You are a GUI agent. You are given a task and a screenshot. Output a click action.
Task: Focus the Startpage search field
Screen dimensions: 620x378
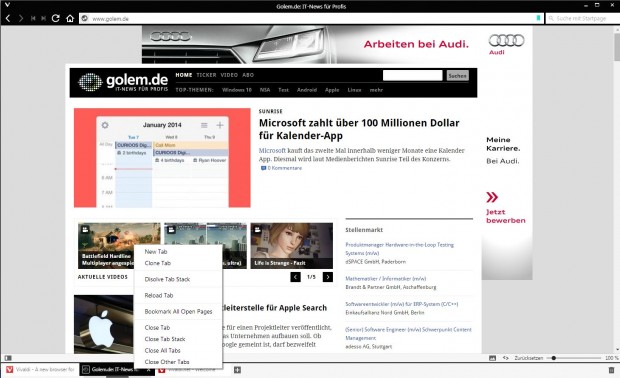[584, 19]
